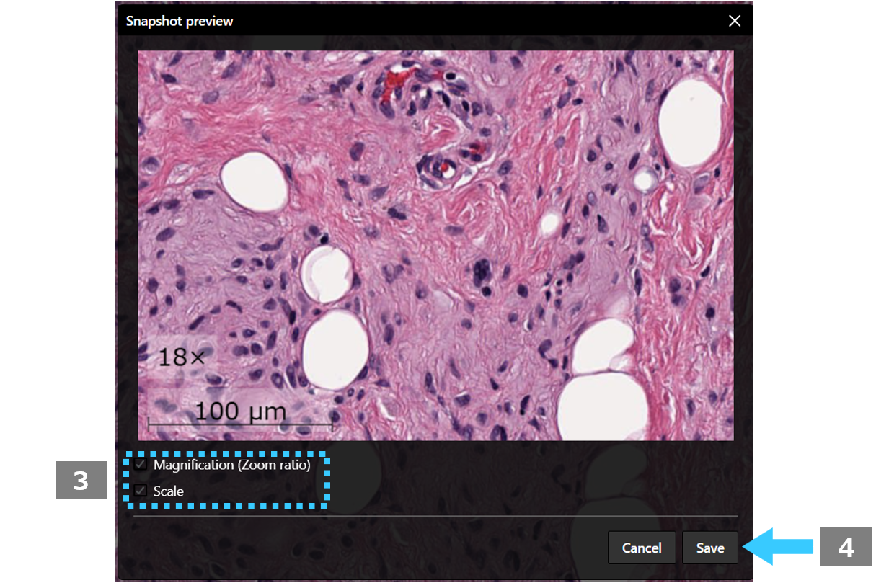Click the "Scale" label text
This screenshot has width=876, height=588.
(168, 491)
